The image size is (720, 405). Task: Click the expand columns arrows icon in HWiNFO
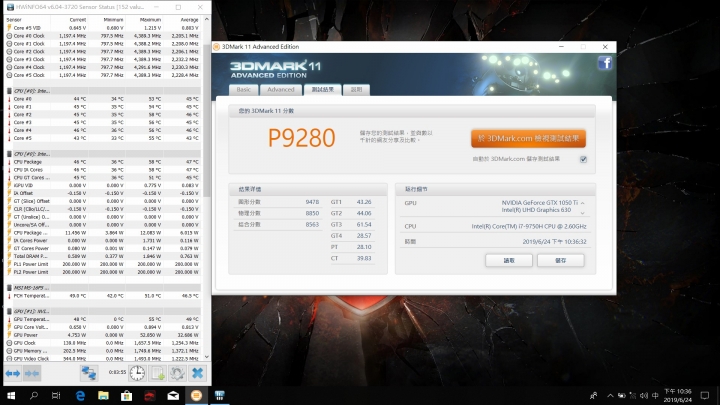pos(13,373)
